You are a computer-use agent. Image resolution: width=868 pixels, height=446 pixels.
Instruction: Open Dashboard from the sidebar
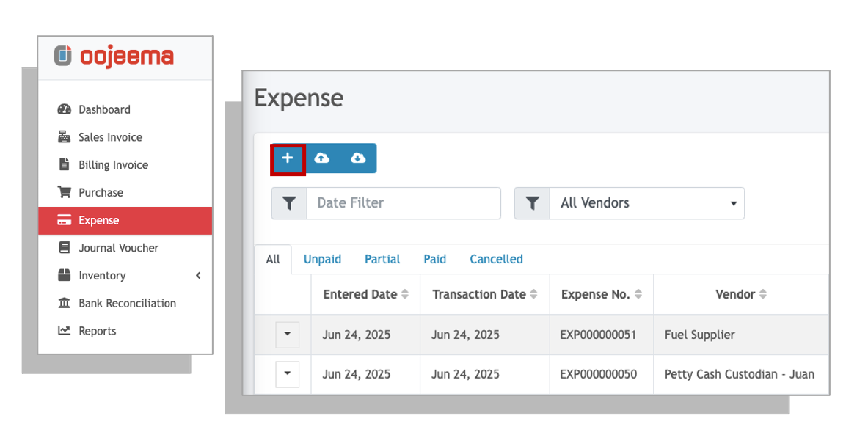tap(104, 109)
